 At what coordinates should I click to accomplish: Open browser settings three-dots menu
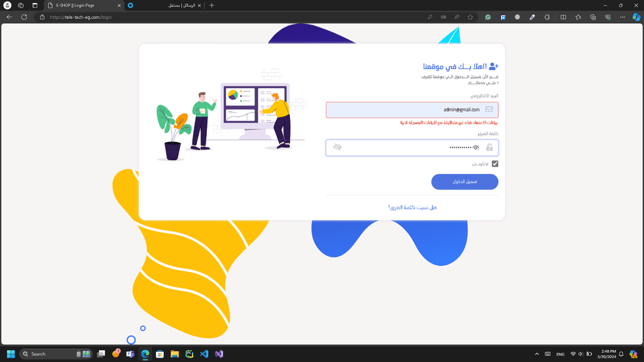tap(622, 17)
